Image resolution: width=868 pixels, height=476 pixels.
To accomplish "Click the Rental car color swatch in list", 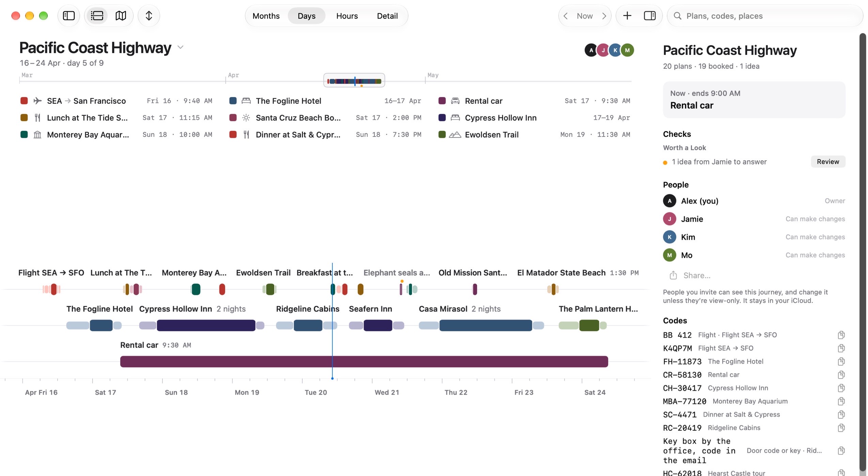I will click(x=442, y=101).
